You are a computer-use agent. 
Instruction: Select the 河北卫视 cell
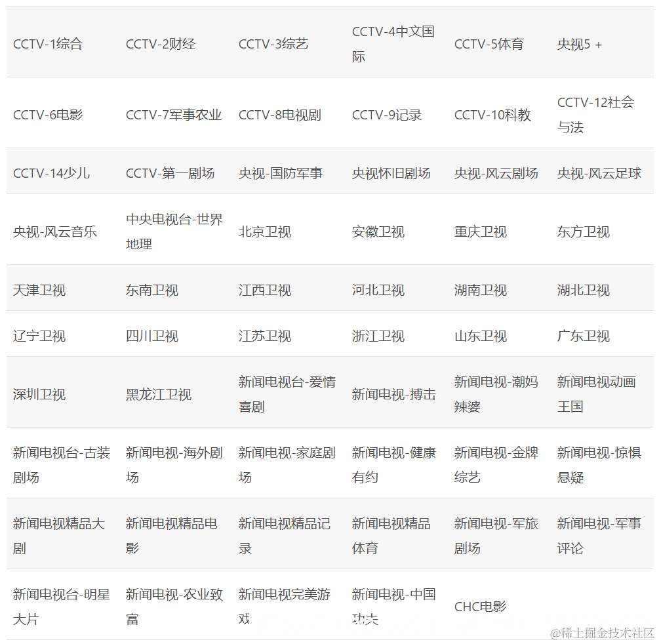coord(378,290)
